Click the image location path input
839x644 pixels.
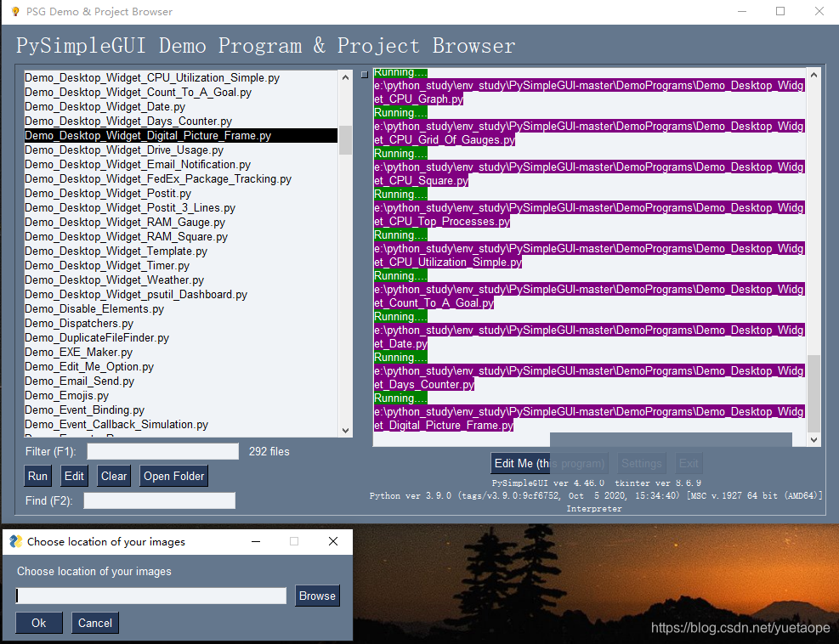pyautogui.click(x=151, y=596)
